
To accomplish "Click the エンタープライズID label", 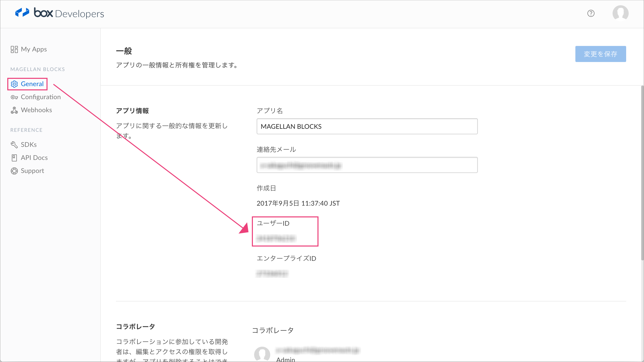I will [286, 258].
